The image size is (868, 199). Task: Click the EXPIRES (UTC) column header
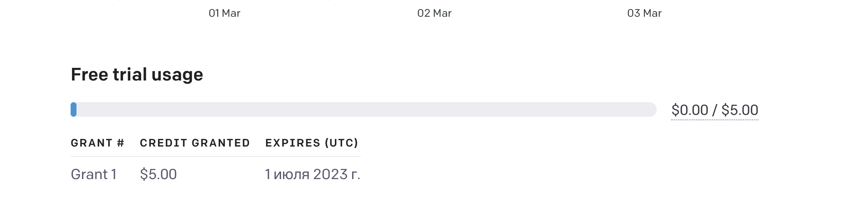tap(311, 143)
